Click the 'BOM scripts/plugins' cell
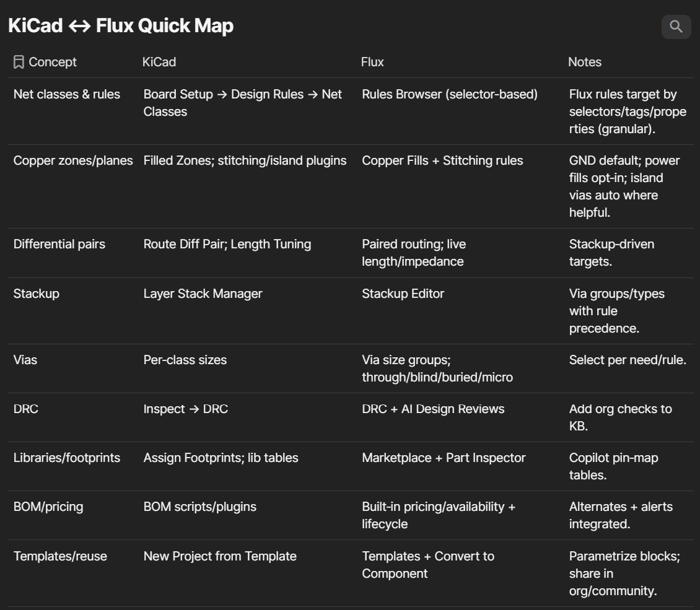 pos(199,507)
